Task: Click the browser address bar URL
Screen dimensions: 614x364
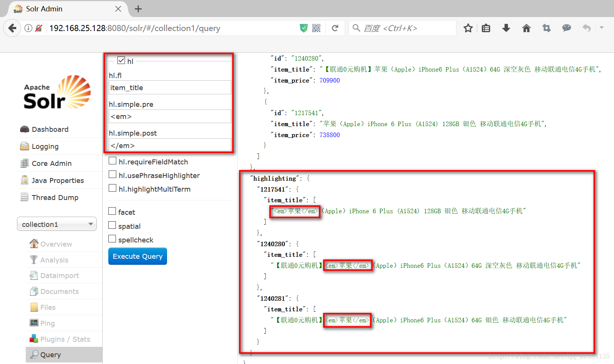Action: tap(134, 28)
